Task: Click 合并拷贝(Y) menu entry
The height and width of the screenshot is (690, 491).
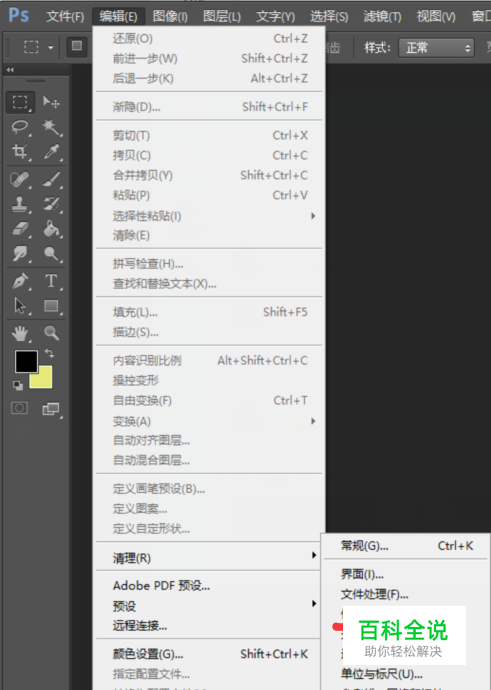Action: click(209, 176)
